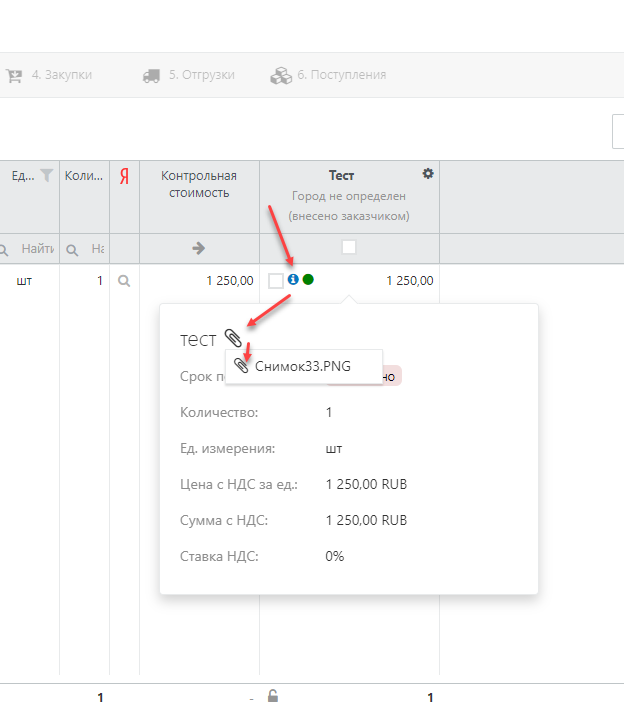The width and height of the screenshot is (624, 702).
Task: Click the 1 250,00 value under Контрольная стоимость
Action: tap(229, 281)
